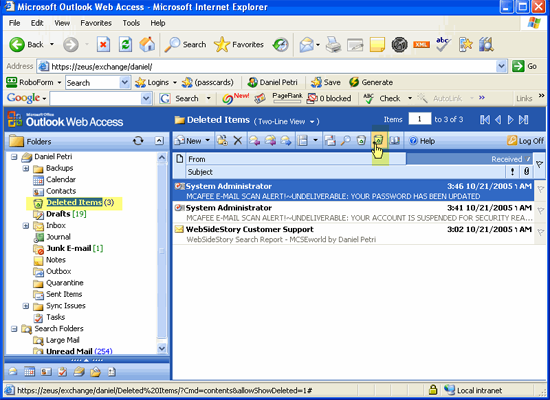Open the Tasks shortcut icon in the bottom navigation bar
This screenshot has height=400, width=550.
pyautogui.click(x=62, y=372)
